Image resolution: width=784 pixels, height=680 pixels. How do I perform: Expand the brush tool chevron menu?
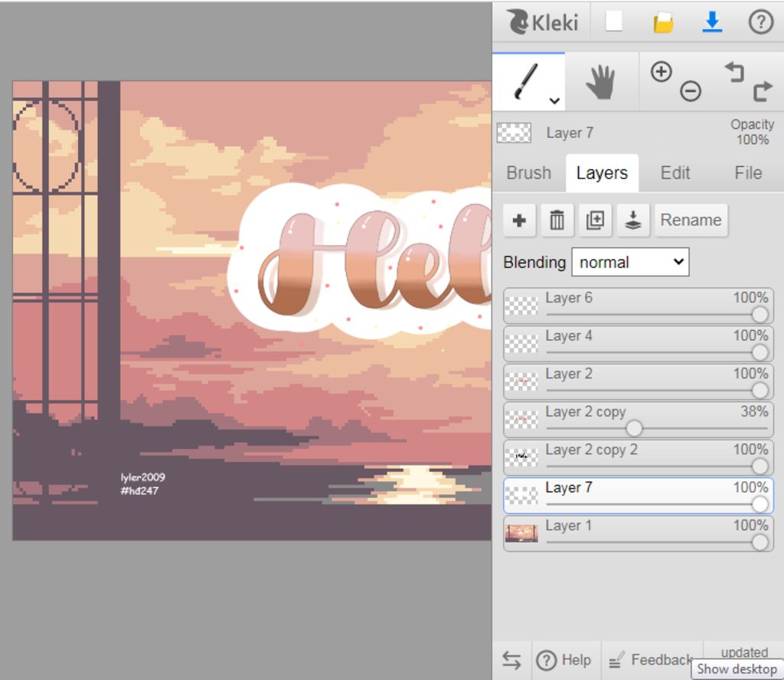click(x=554, y=100)
